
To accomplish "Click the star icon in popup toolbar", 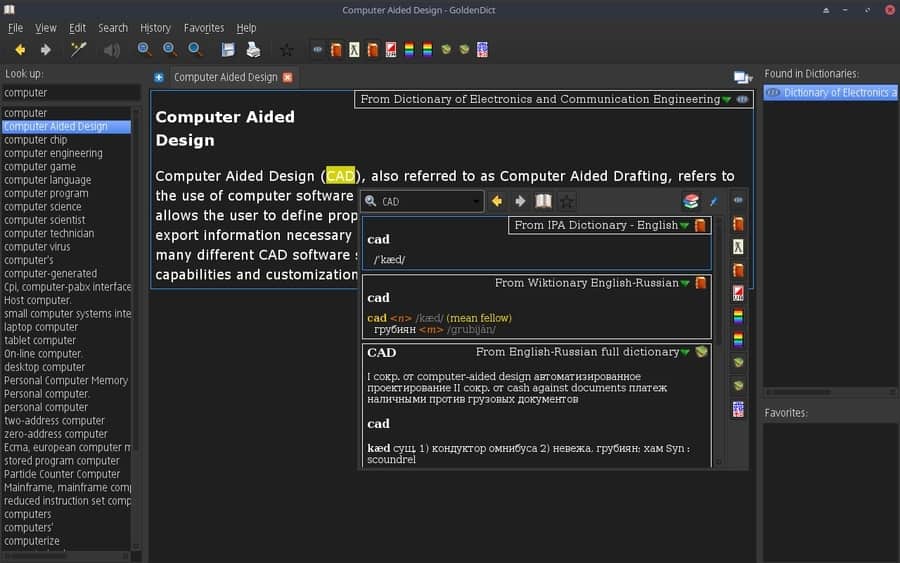I will [567, 201].
